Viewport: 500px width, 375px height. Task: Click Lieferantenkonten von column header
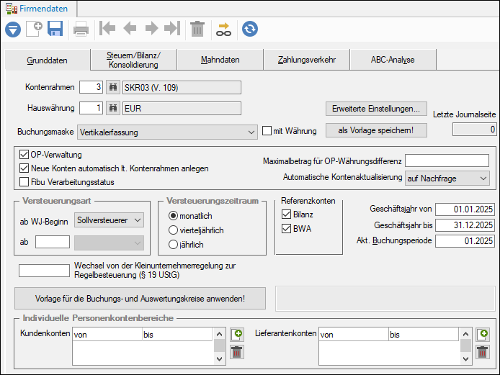click(x=353, y=334)
